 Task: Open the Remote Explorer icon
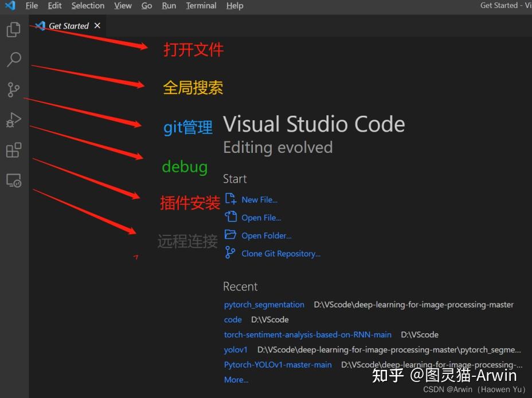point(13,180)
